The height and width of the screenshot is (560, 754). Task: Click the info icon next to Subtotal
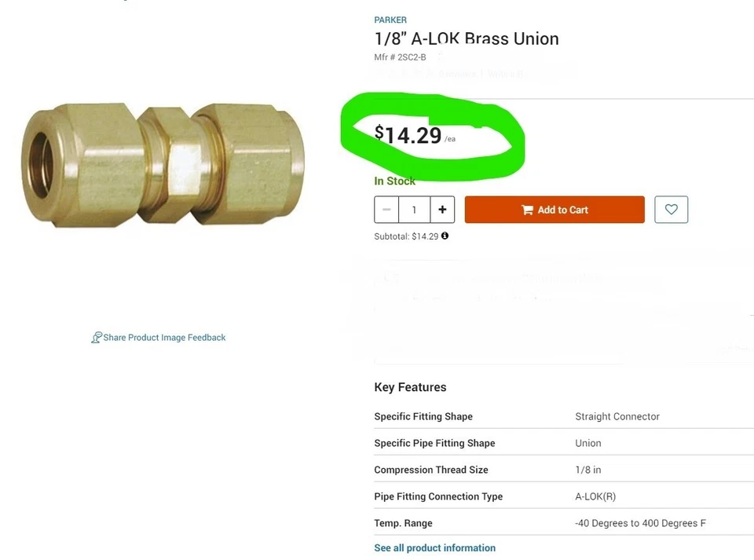point(445,236)
